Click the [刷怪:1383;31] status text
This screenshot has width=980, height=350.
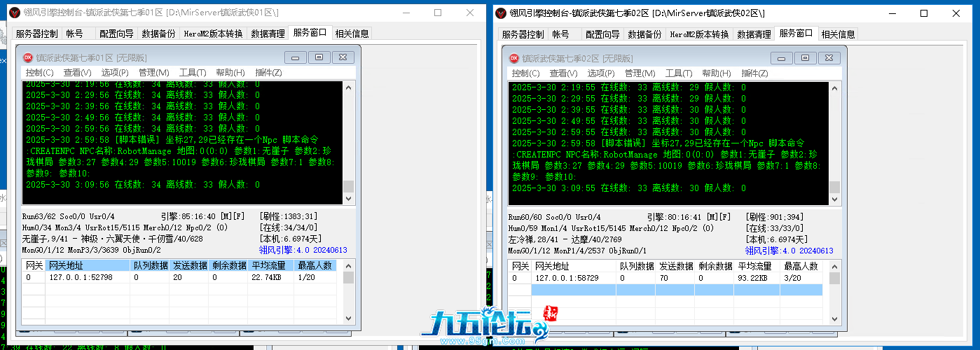click(x=288, y=217)
